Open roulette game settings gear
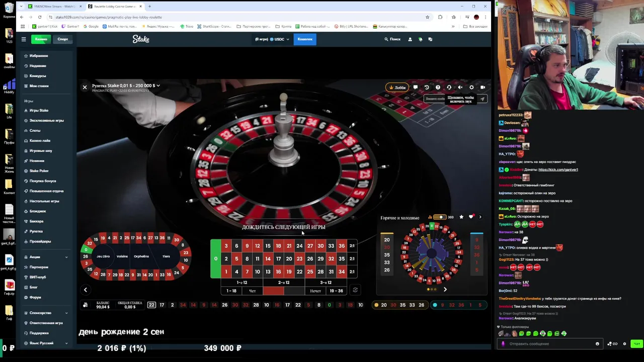The height and width of the screenshot is (362, 644). pos(471,87)
